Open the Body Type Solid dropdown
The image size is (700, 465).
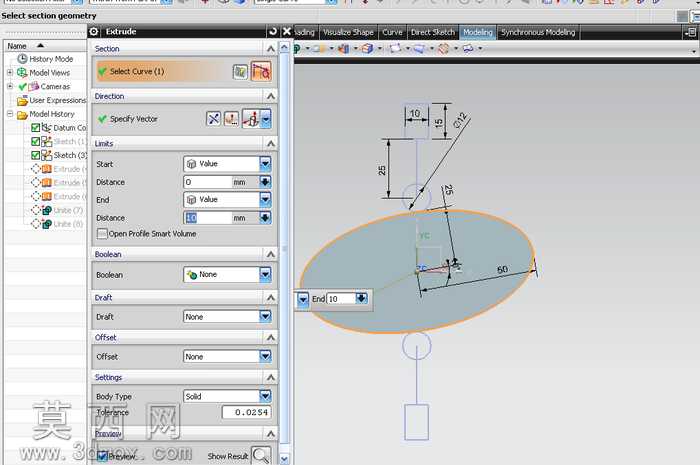pyautogui.click(x=265, y=396)
